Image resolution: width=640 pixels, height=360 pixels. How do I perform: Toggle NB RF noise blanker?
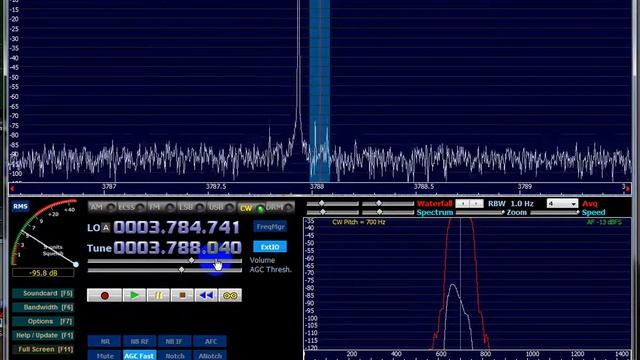(140, 341)
